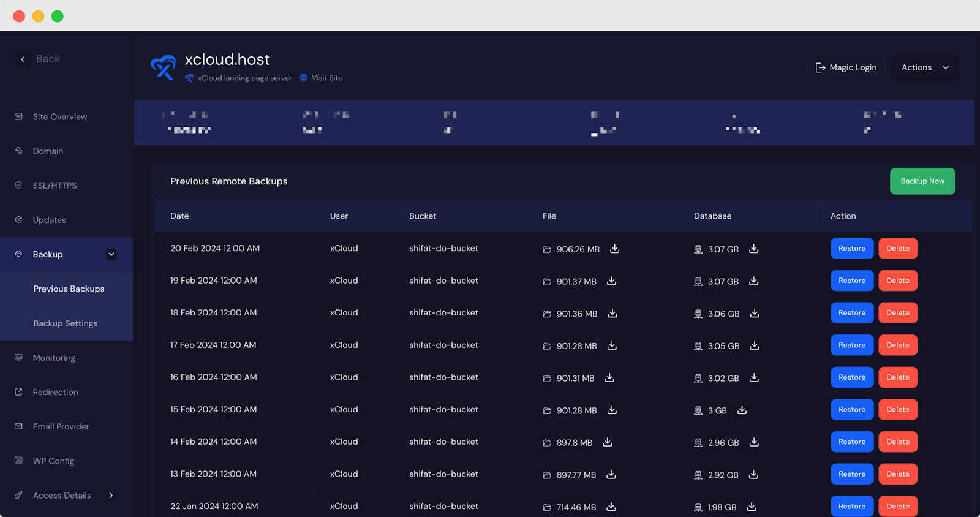Open the SSL/HTTPS sidebar page
Viewport: 980px width, 517px height.
click(55, 186)
